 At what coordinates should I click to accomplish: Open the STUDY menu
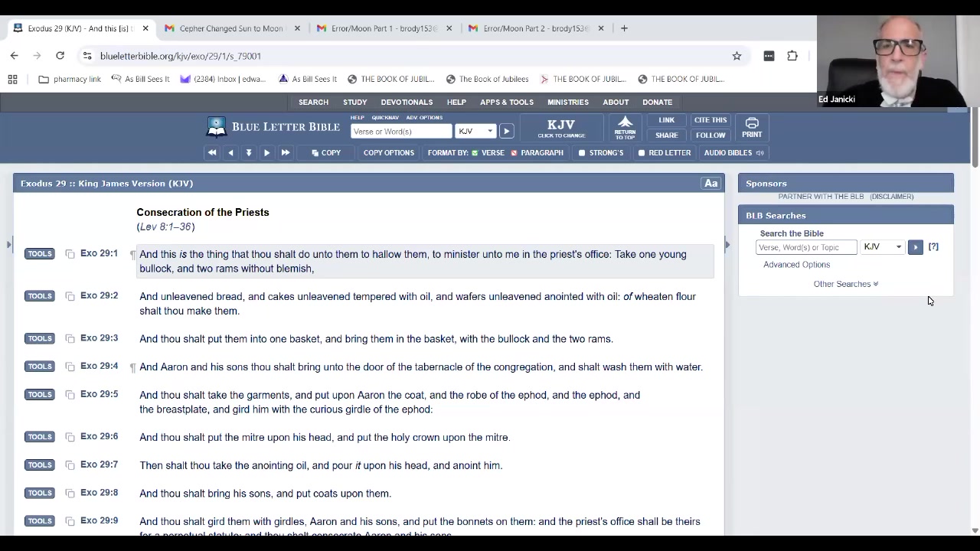click(354, 102)
